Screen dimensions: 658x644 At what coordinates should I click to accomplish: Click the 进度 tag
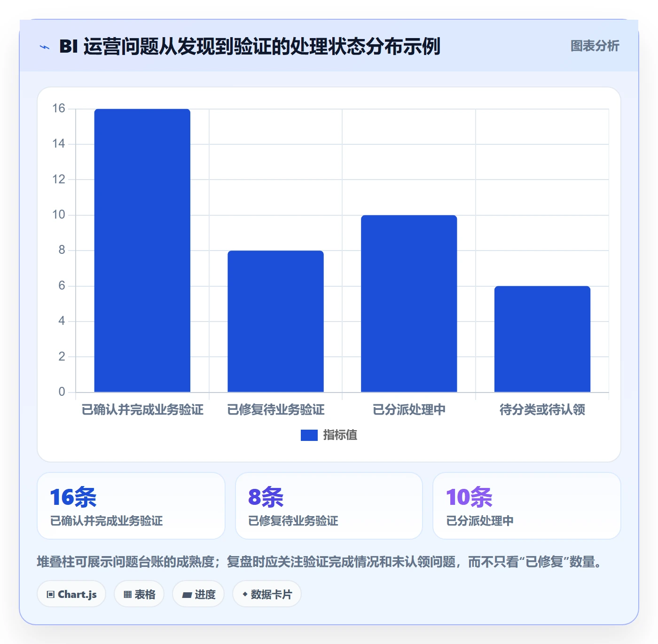click(198, 594)
